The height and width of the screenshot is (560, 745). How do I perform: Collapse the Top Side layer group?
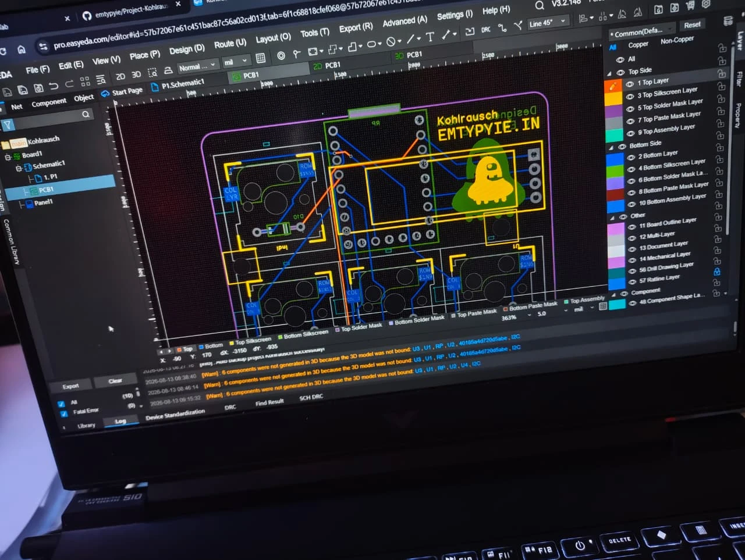(x=609, y=74)
